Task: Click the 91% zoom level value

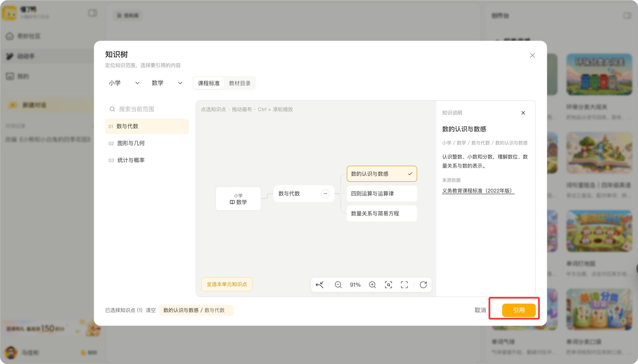Action: coord(355,285)
